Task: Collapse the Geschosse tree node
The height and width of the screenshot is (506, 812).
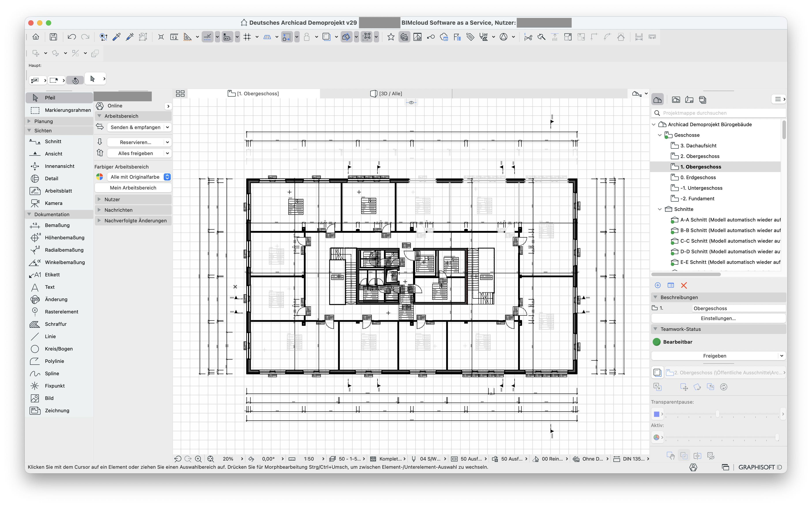Action: pyautogui.click(x=660, y=135)
